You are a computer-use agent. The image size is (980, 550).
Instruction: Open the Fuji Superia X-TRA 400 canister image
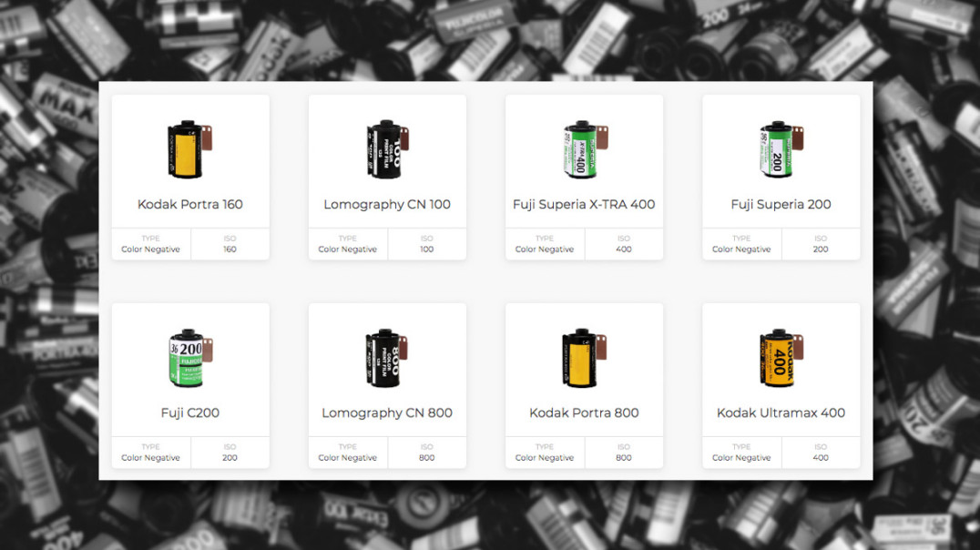pyautogui.click(x=585, y=149)
